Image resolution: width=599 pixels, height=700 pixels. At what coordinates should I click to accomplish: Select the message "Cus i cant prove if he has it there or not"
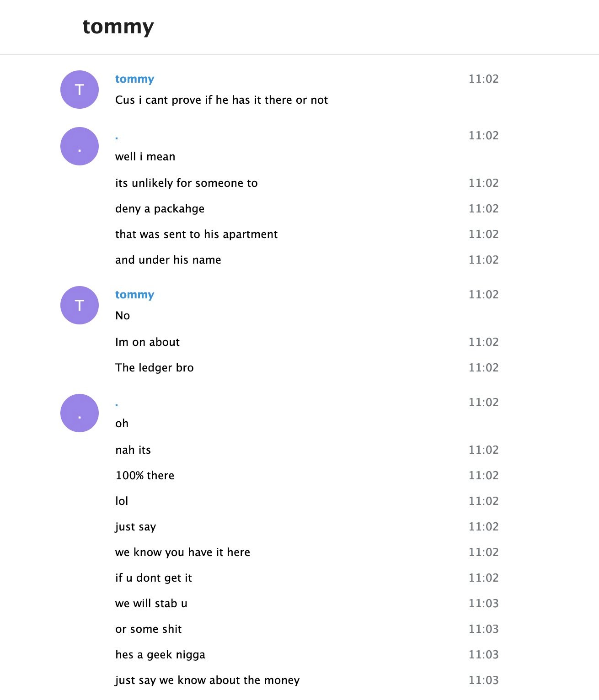[221, 100]
